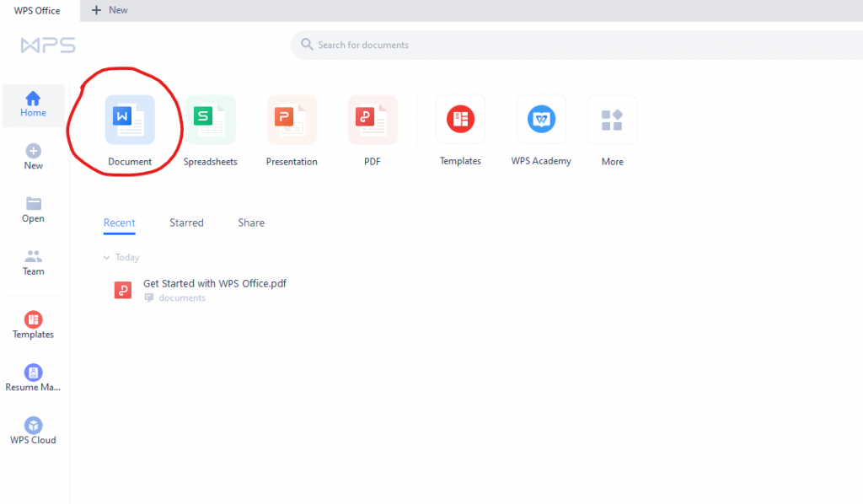This screenshot has height=504, width=863.
Task: Open Templates from the top icon row
Action: 461,120
